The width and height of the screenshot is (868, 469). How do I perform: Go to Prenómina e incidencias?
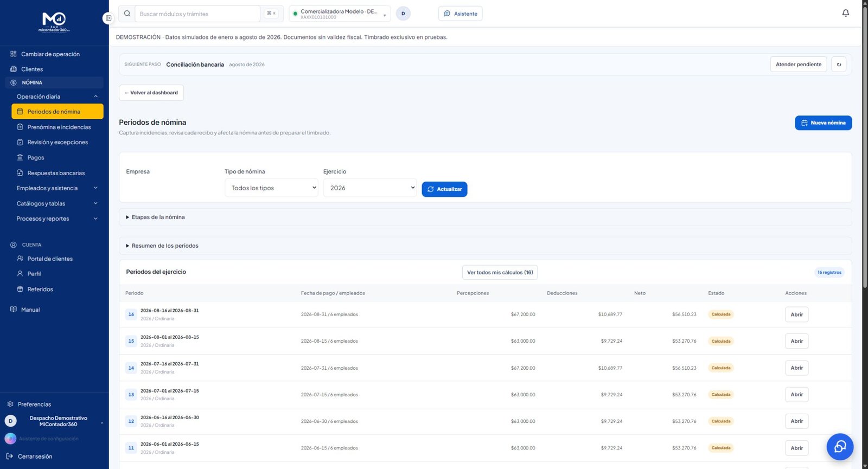[x=57, y=127]
